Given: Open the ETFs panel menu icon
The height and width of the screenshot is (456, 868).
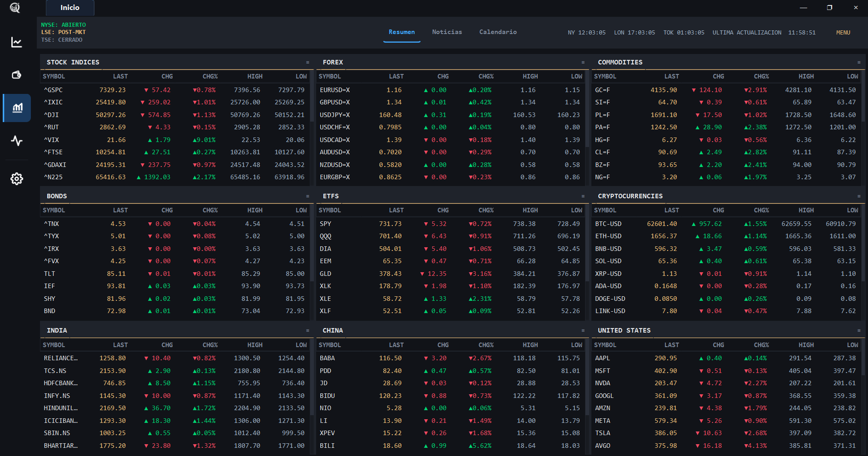Looking at the screenshot, I should click(x=583, y=196).
